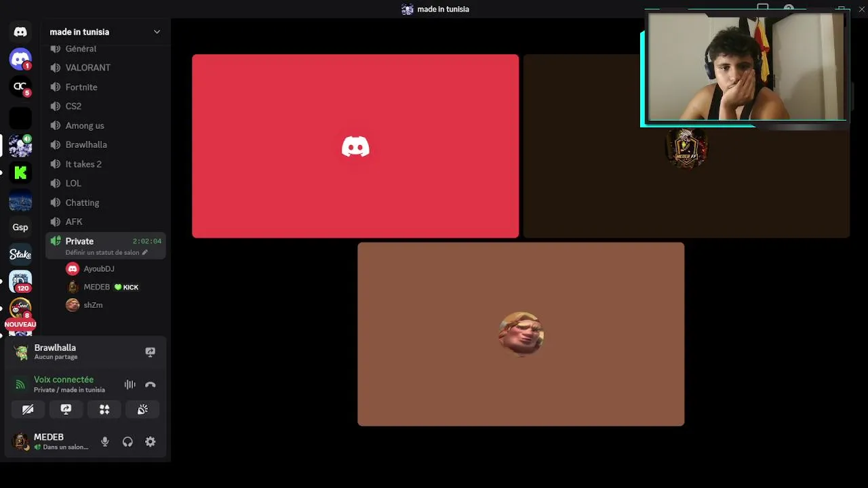The image size is (868, 488).
Task: Join the Général voice channel
Action: click(x=105, y=49)
